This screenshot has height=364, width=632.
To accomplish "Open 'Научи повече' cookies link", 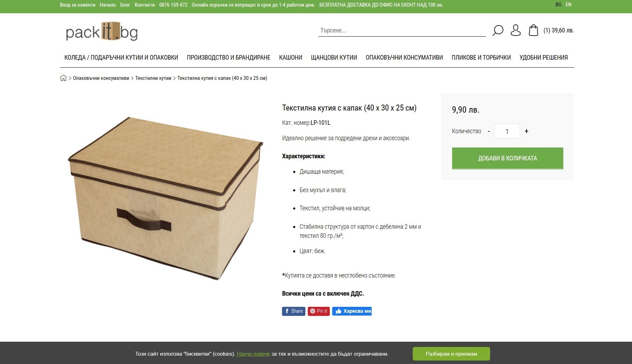I will click(x=253, y=354).
